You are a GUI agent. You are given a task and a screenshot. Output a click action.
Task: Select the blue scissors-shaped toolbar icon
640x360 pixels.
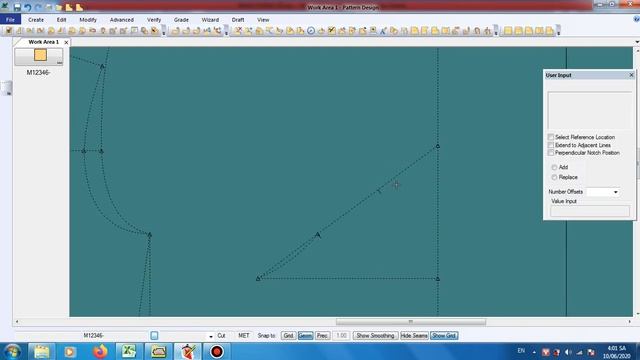coord(383,31)
